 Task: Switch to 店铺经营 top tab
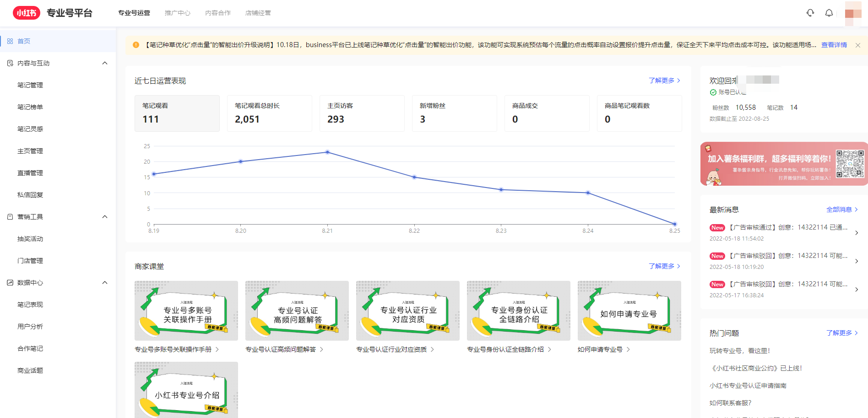click(258, 13)
